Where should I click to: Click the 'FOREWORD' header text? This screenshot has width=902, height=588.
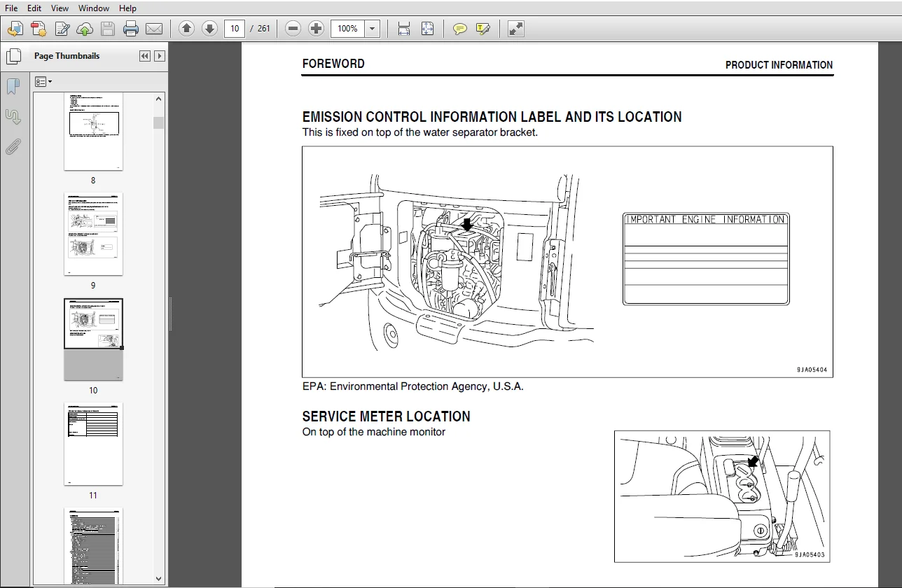(x=333, y=64)
